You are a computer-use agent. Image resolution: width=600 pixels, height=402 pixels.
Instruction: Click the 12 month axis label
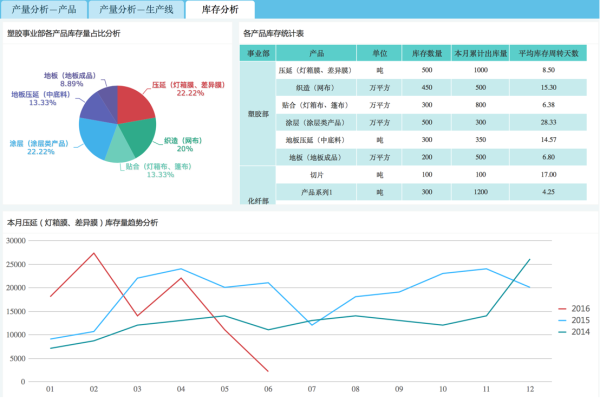coord(530,389)
